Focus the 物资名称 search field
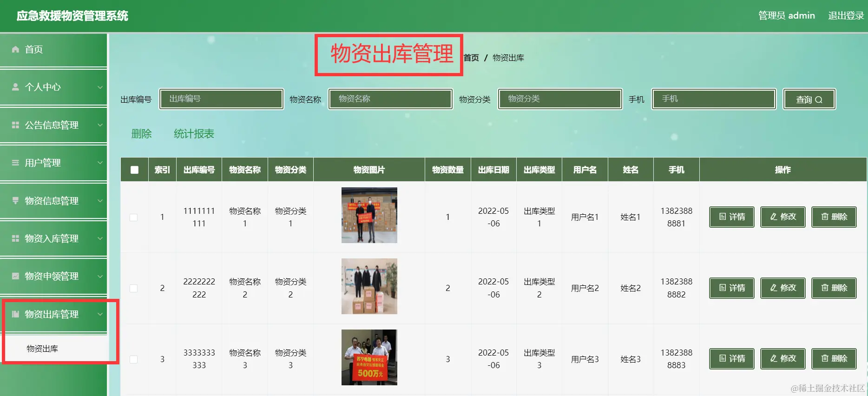This screenshot has width=868, height=396. pyautogui.click(x=390, y=99)
